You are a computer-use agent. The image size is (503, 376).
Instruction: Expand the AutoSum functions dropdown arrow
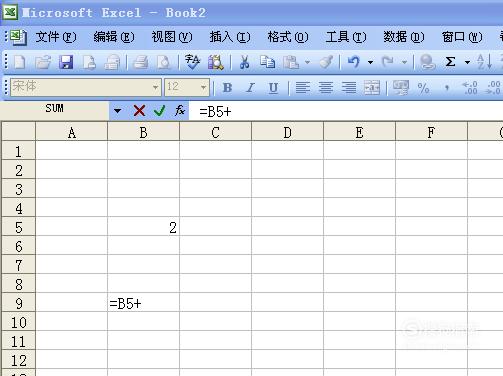467,62
